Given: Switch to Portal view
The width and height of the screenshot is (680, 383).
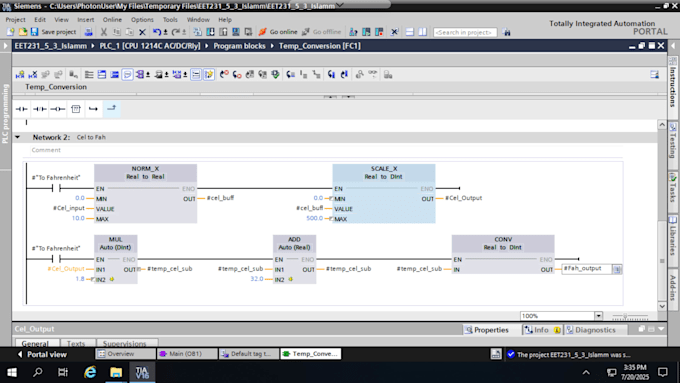Looking at the screenshot, I should coord(42,354).
